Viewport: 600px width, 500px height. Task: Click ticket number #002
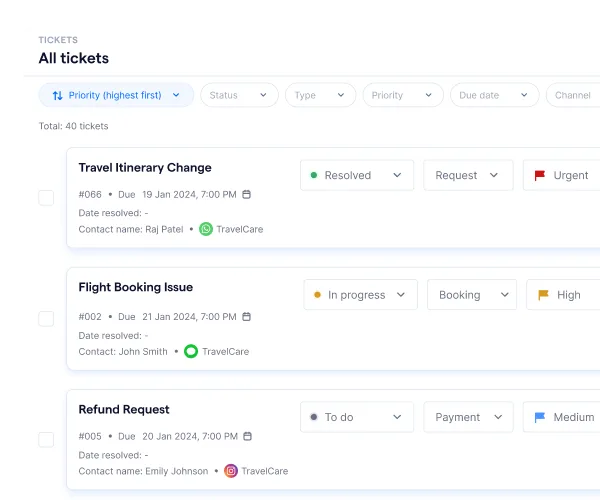click(90, 317)
